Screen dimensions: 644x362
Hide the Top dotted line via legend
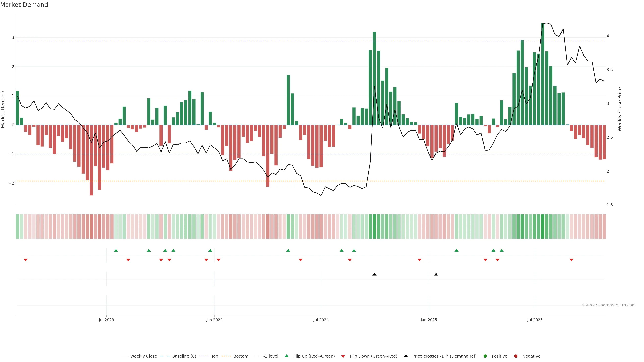214,356
